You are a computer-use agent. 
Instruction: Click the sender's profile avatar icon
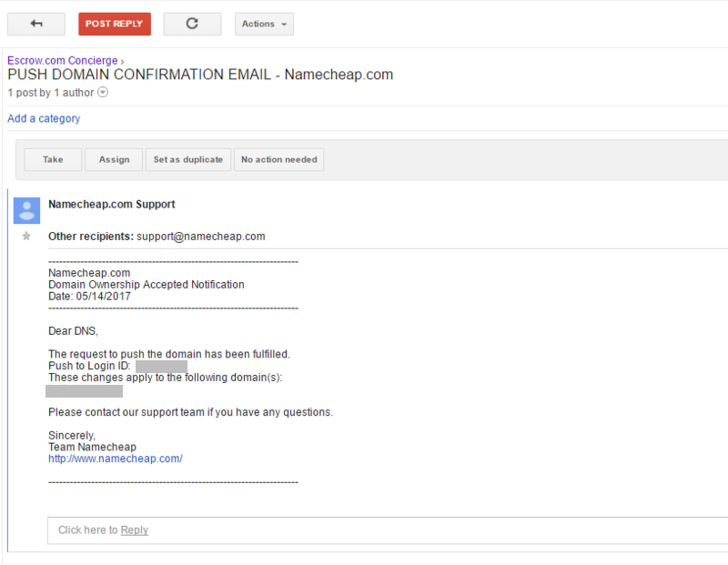click(26, 210)
